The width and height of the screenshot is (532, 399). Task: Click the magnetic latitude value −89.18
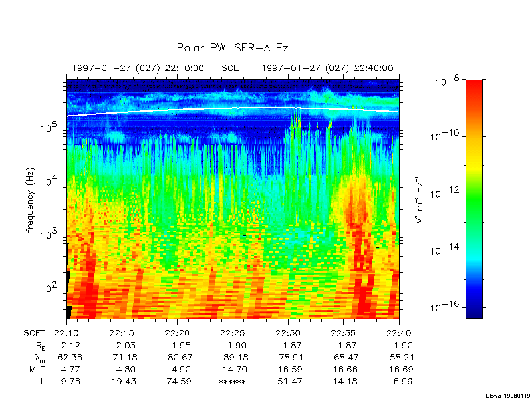tap(229, 358)
